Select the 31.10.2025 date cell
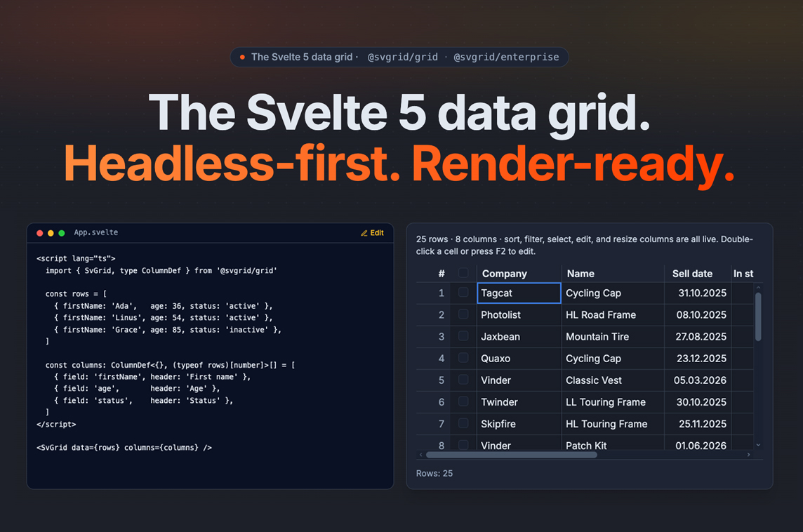The height and width of the screenshot is (532, 803). tap(698, 293)
